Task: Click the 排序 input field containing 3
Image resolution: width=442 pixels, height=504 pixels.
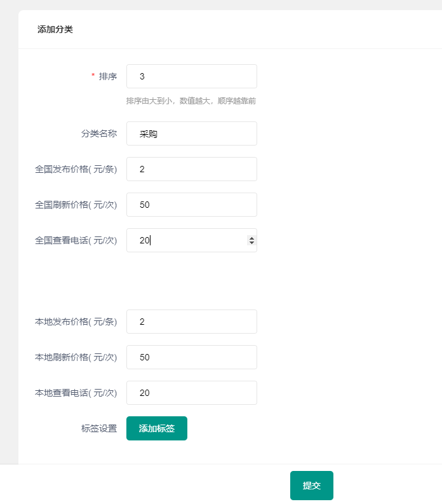Action: click(x=191, y=76)
